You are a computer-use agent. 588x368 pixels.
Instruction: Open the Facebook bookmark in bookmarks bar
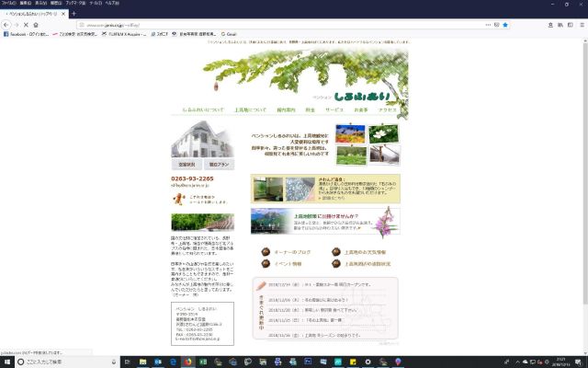point(28,33)
